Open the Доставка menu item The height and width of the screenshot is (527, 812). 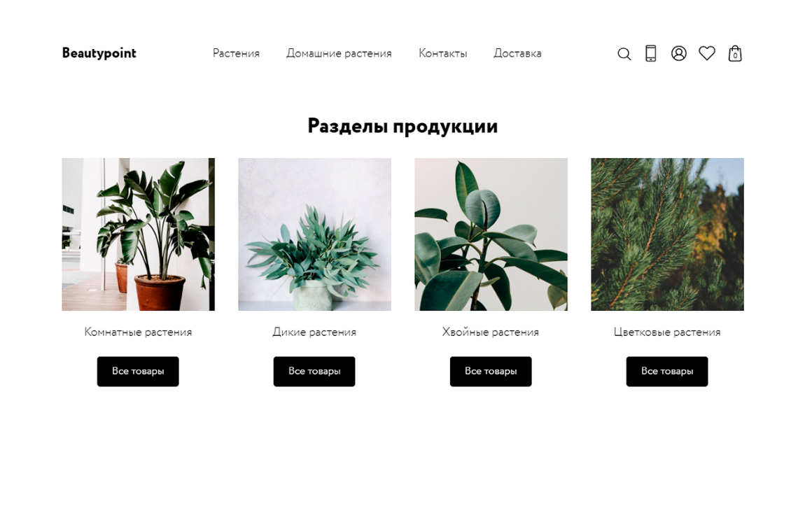[x=517, y=53]
